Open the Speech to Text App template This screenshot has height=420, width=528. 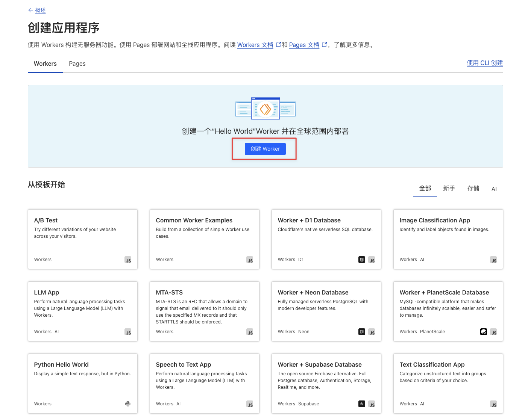[205, 383]
